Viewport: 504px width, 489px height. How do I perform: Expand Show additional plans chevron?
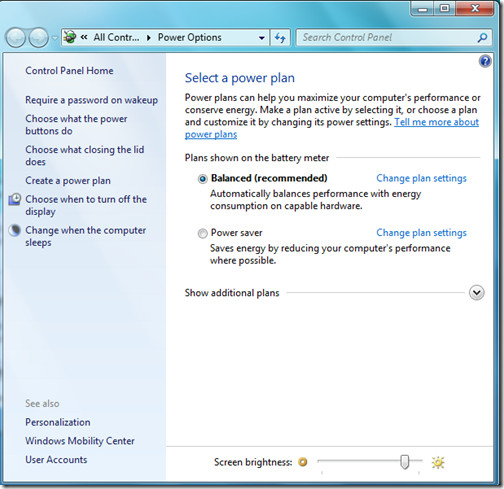(477, 293)
